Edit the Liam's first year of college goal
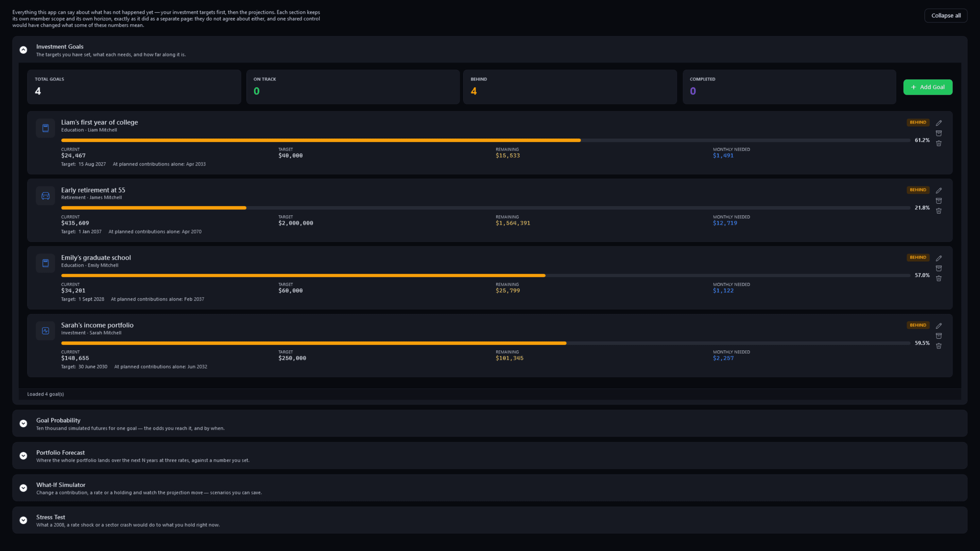The width and height of the screenshot is (980, 551). coord(938,123)
